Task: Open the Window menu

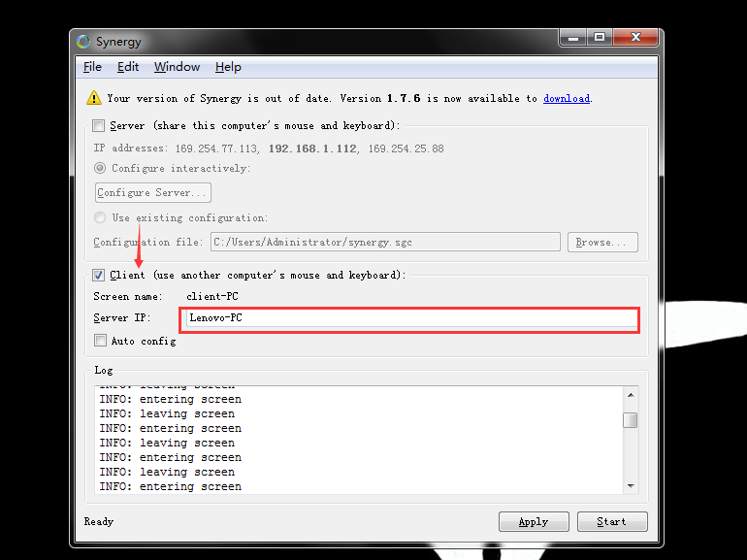Action: (x=177, y=67)
